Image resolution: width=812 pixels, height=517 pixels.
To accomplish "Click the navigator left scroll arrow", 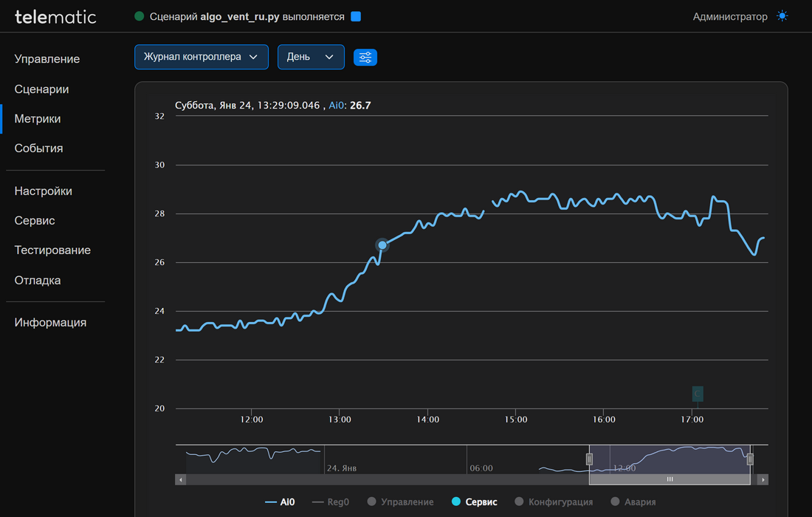I will click(180, 480).
